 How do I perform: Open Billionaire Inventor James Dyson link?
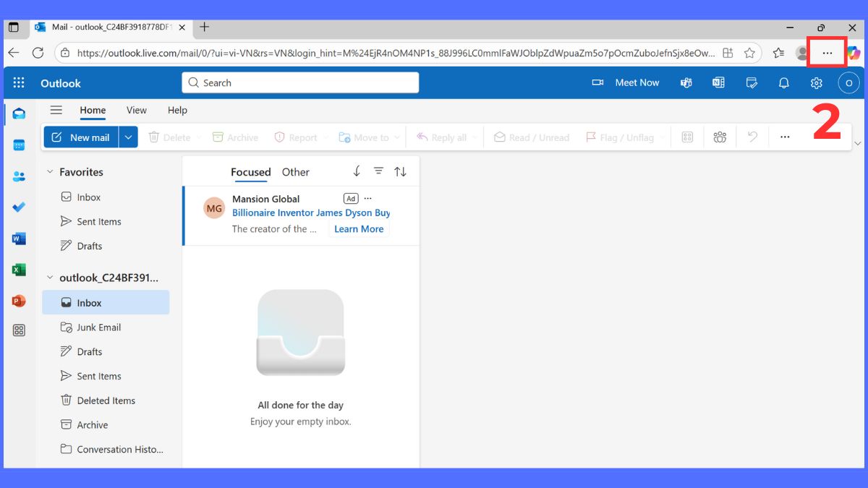point(311,213)
